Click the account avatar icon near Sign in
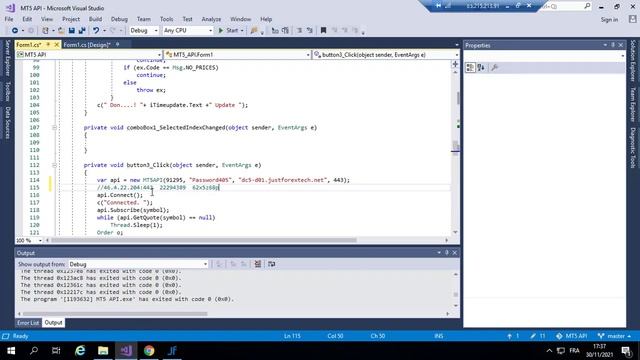 pos(632,19)
